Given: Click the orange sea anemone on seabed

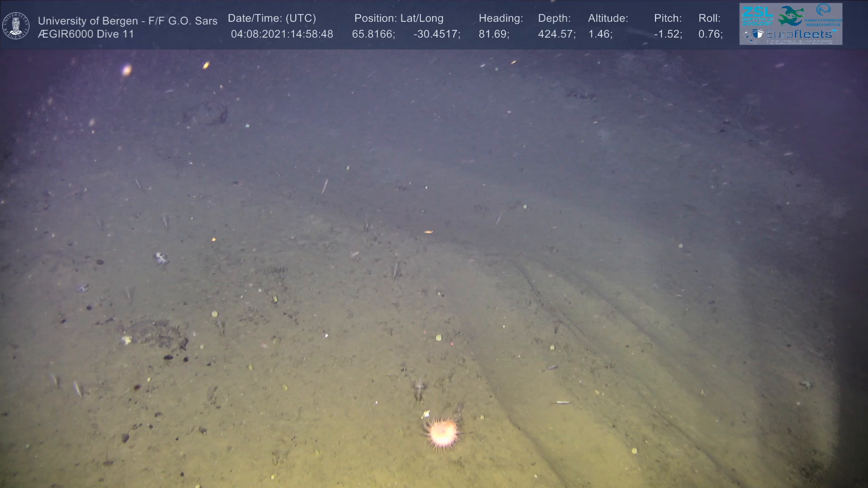Looking at the screenshot, I should (442, 433).
